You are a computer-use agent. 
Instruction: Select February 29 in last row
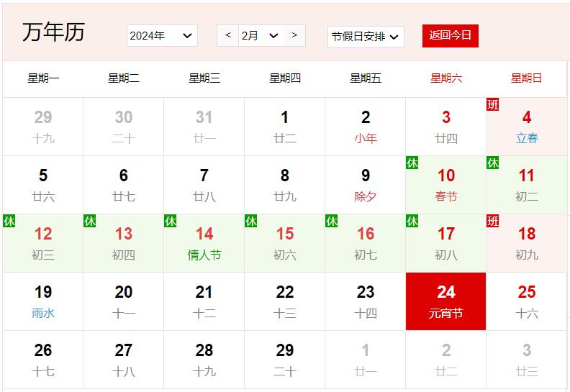285,360
